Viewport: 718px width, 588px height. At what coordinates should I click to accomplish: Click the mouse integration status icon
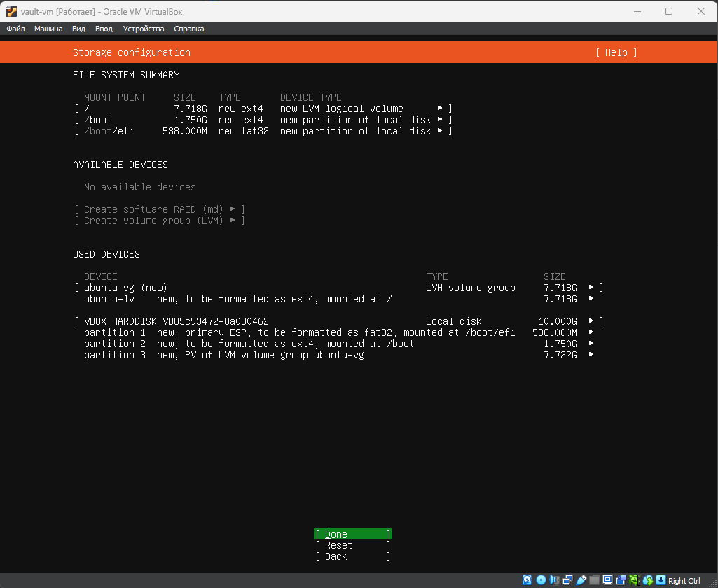[x=647, y=580]
